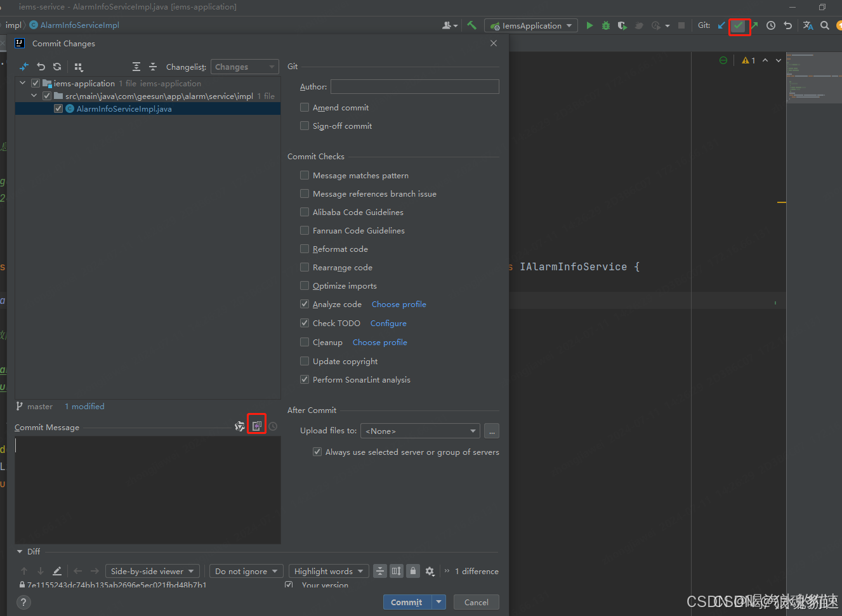Enable Sign-off commit checkbox
The image size is (842, 616).
point(305,126)
